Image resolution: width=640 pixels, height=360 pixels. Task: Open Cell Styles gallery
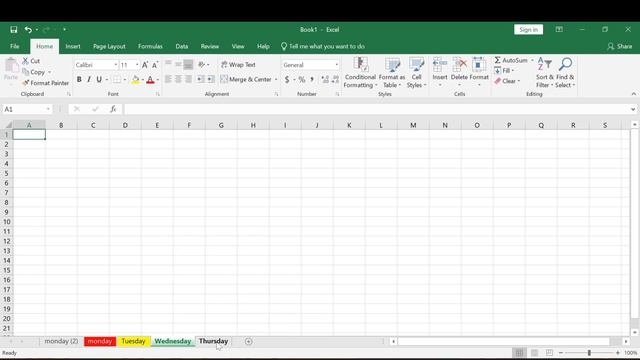click(416, 73)
